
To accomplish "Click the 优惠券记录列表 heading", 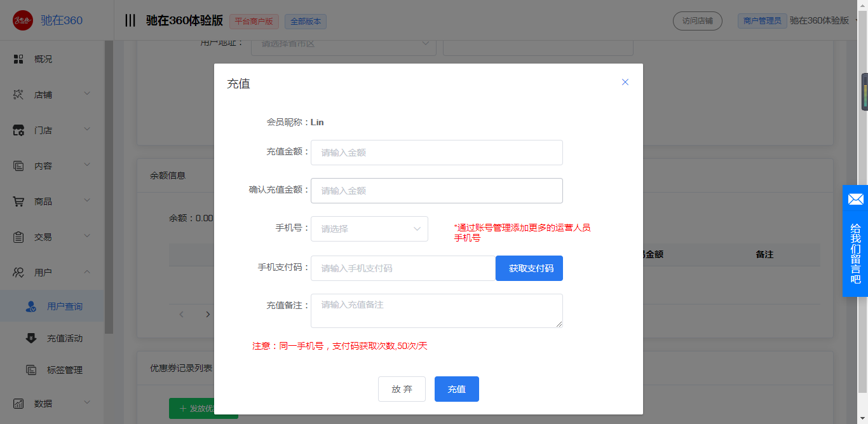I will tap(181, 368).
